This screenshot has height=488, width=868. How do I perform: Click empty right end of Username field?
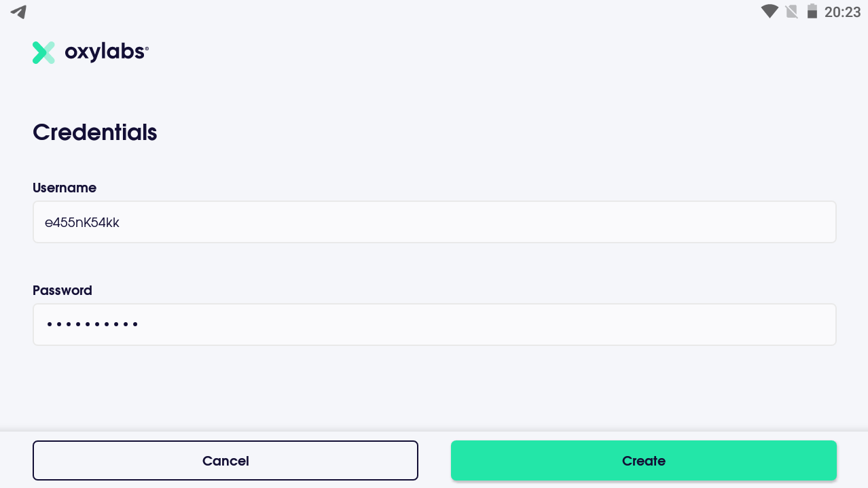(x=781, y=222)
